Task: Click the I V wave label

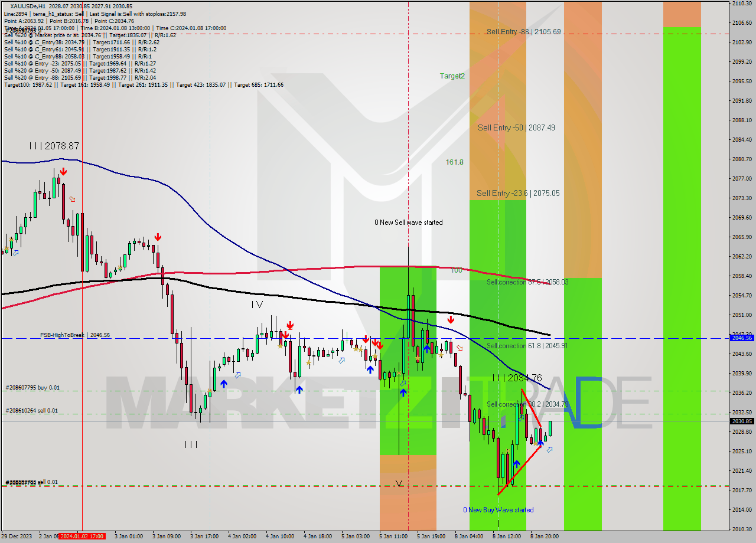Action: 257,305
